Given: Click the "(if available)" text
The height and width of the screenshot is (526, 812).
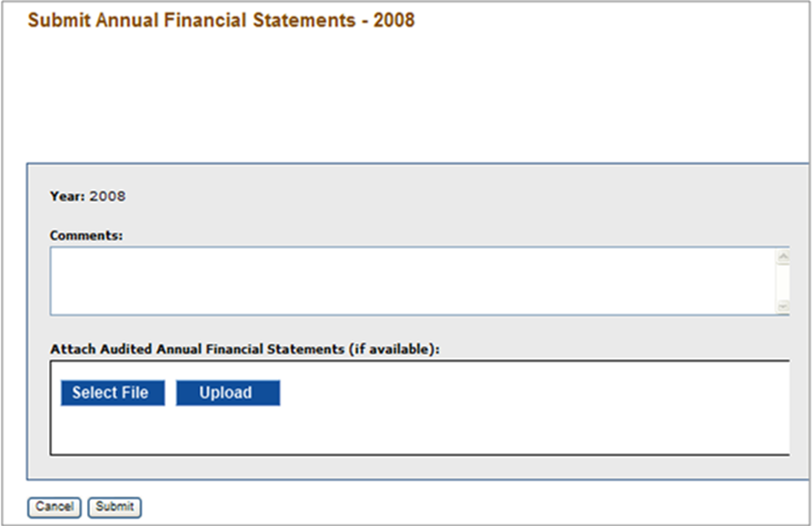Looking at the screenshot, I should click(x=393, y=348).
